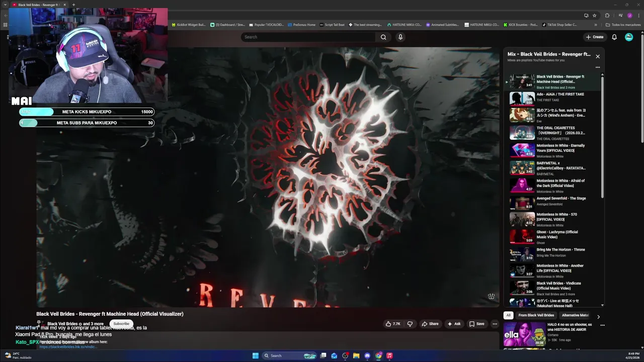Image resolution: width=644 pixels, height=362 pixels.
Task: Like the video showing 7.7K
Action: click(393, 324)
